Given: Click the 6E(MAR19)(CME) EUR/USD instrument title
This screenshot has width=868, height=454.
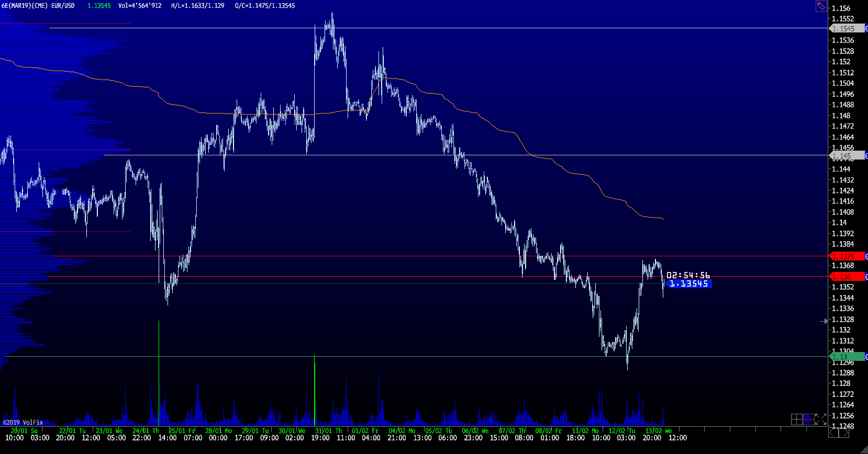Looking at the screenshot, I should 38,6.
